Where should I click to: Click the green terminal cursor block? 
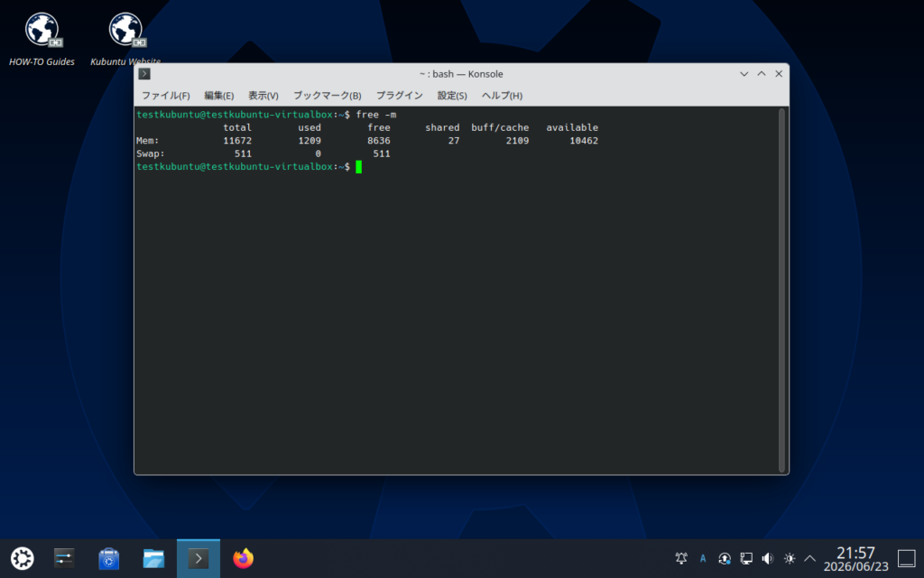[x=358, y=167]
